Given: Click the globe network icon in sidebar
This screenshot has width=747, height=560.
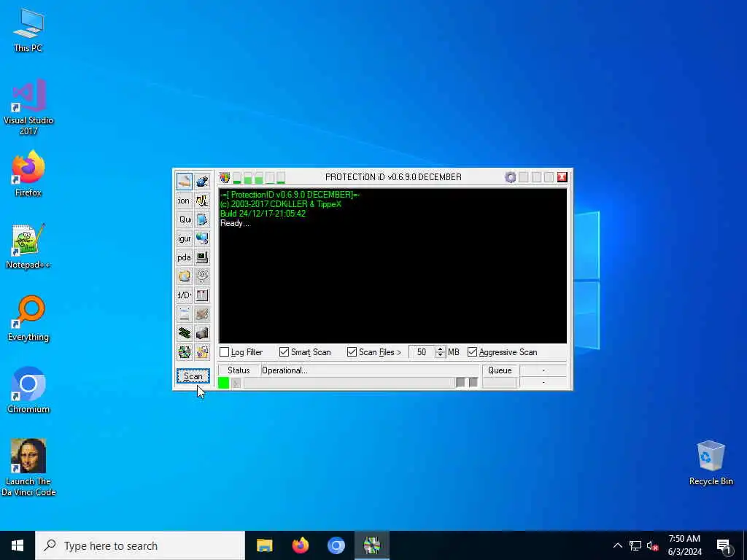Looking at the screenshot, I should coord(202,238).
